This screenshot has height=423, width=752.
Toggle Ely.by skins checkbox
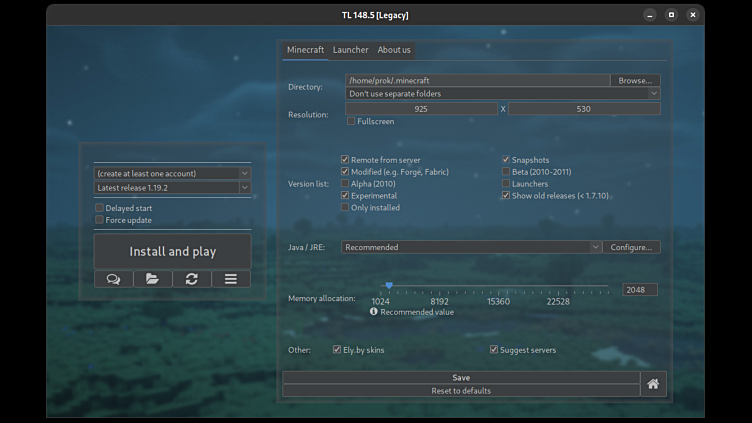click(x=337, y=350)
